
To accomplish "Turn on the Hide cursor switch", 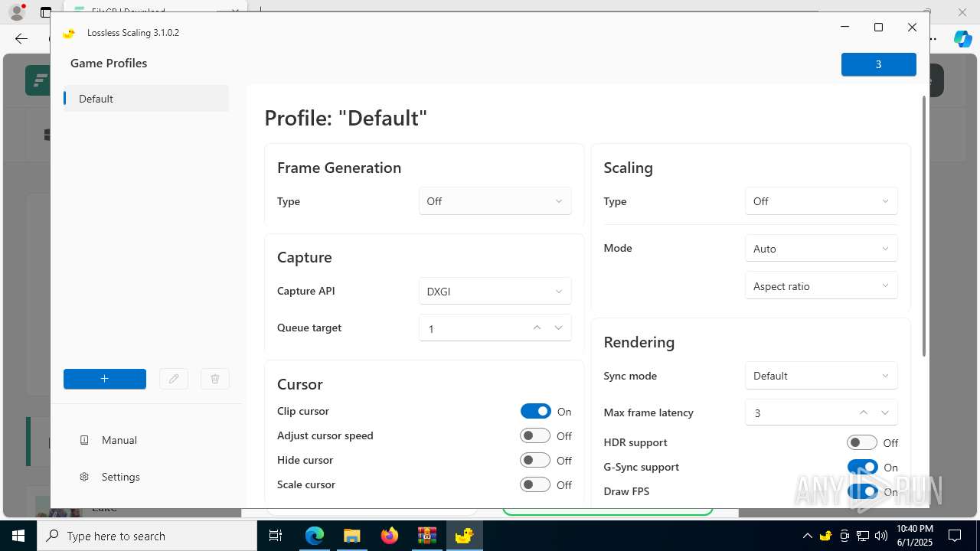I will point(535,460).
